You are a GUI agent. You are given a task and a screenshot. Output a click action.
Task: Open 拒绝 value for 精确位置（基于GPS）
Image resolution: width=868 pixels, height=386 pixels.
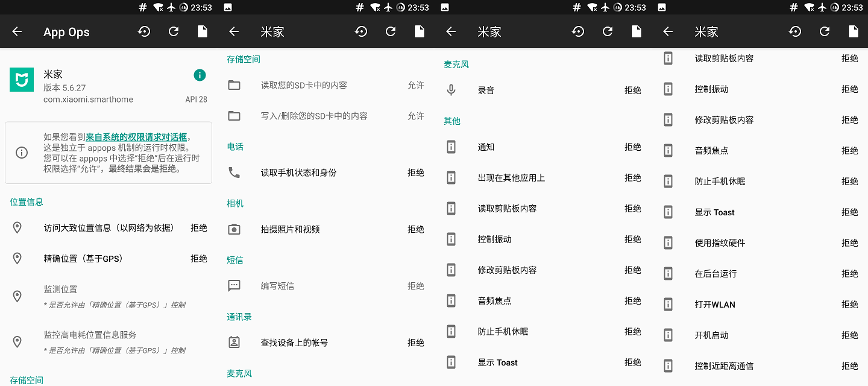tap(199, 259)
